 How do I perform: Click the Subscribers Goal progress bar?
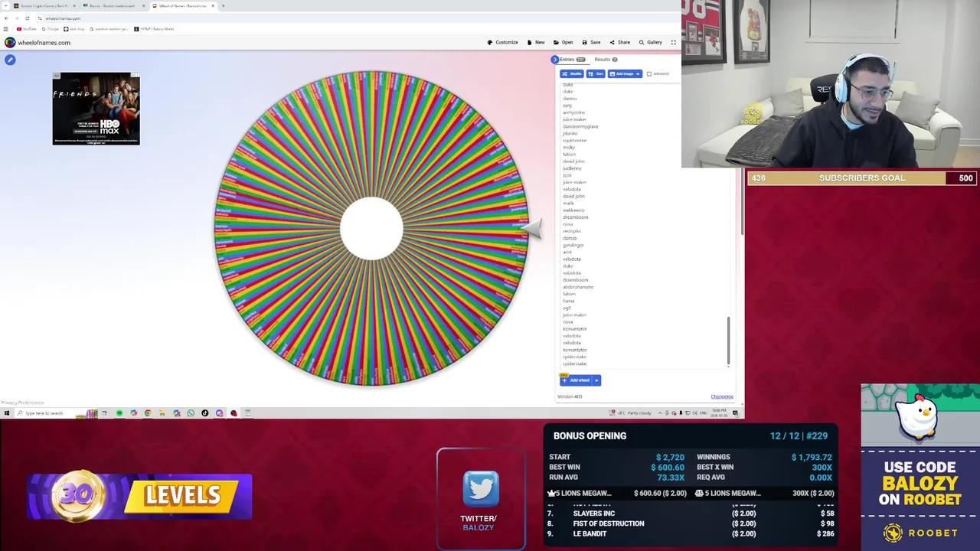[862, 178]
